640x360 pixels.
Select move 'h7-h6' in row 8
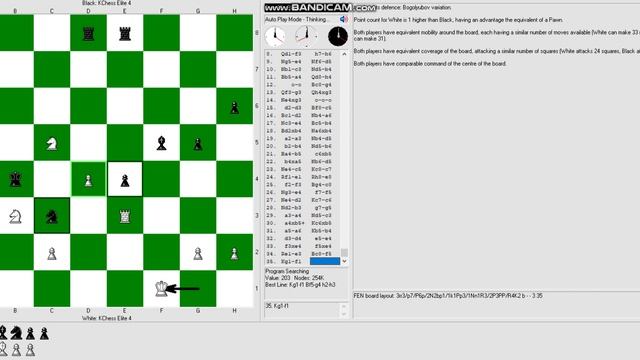coord(323,54)
